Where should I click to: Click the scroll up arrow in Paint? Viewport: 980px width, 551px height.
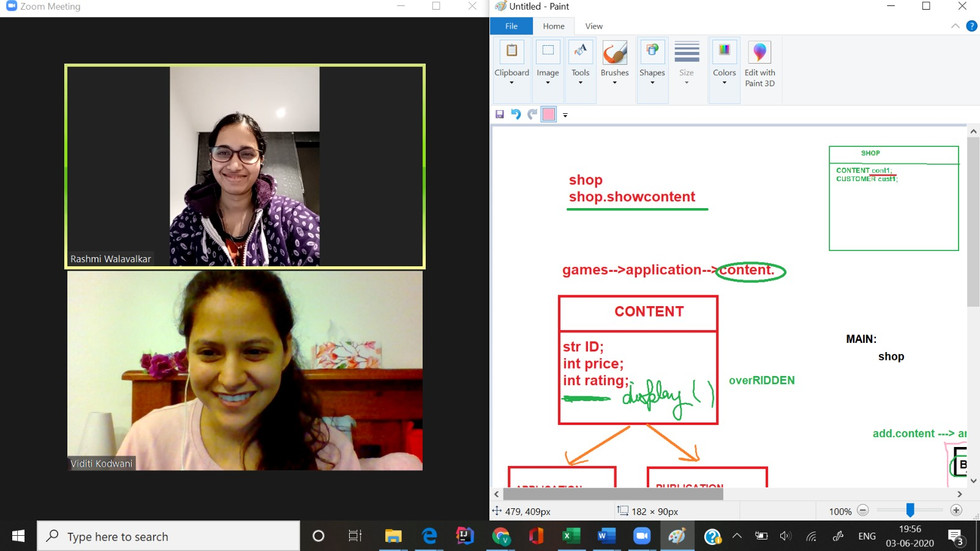(x=973, y=131)
